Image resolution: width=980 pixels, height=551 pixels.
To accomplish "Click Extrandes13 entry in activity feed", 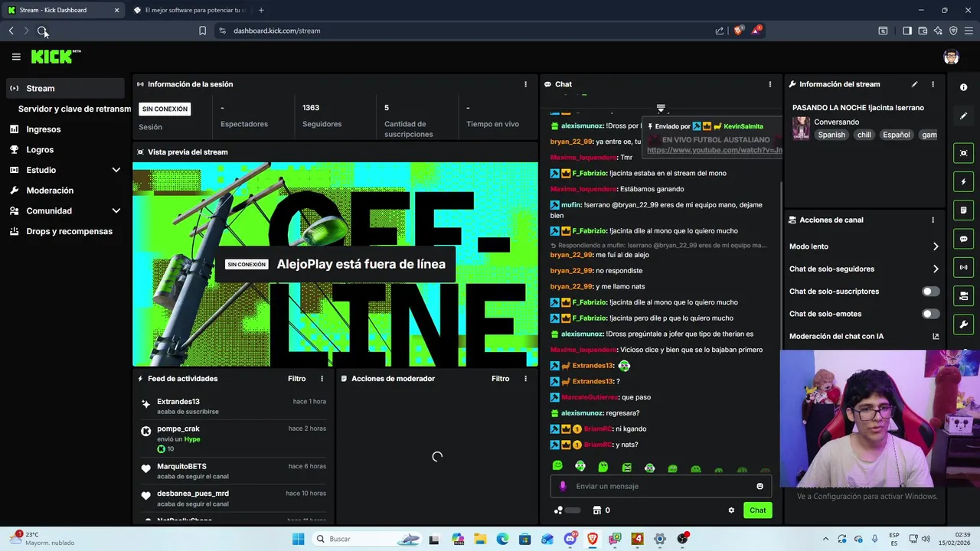I will (x=233, y=406).
